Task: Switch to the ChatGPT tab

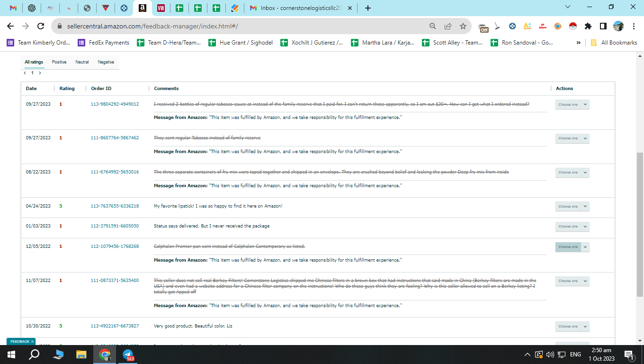Action: (32, 8)
